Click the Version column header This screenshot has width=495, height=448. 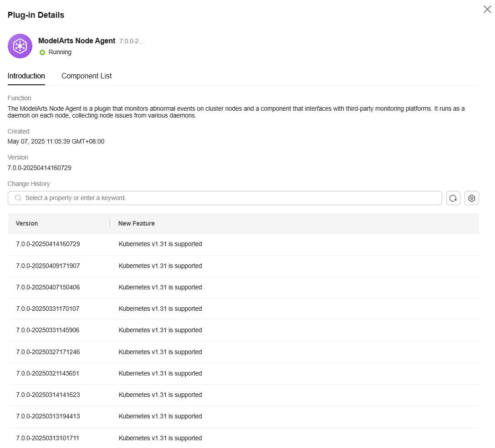pos(27,223)
